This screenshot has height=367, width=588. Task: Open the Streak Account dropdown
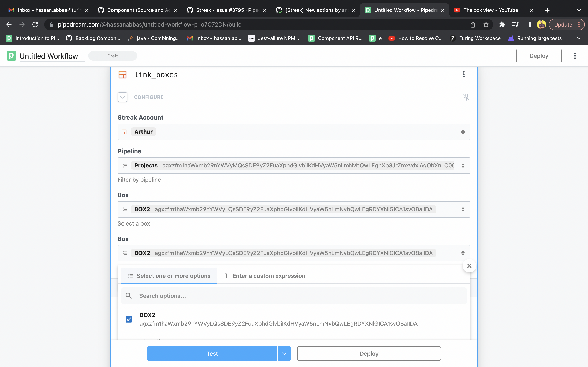pyautogui.click(x=463, y=132)
